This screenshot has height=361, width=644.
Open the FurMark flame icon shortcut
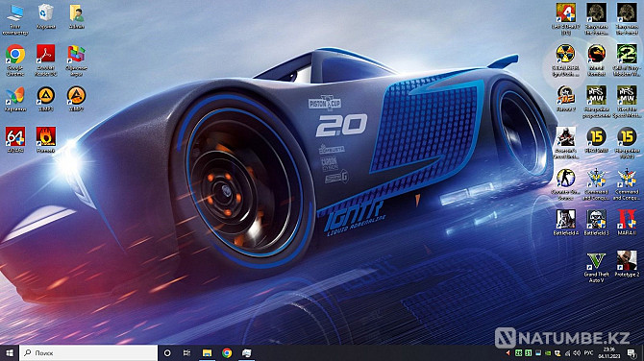[45, 140]
